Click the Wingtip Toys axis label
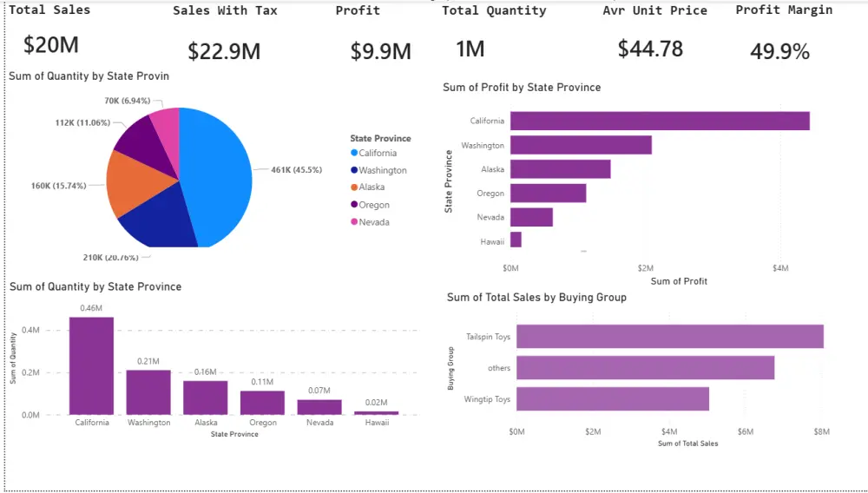 pyautogui.click(x=487, y=399)
